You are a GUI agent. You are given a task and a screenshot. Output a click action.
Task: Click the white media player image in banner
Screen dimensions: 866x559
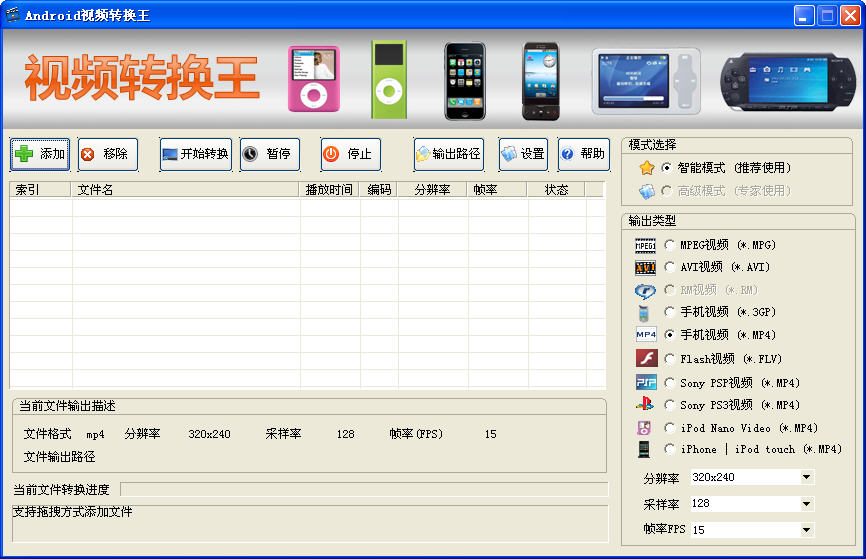[x=646, y=81]
